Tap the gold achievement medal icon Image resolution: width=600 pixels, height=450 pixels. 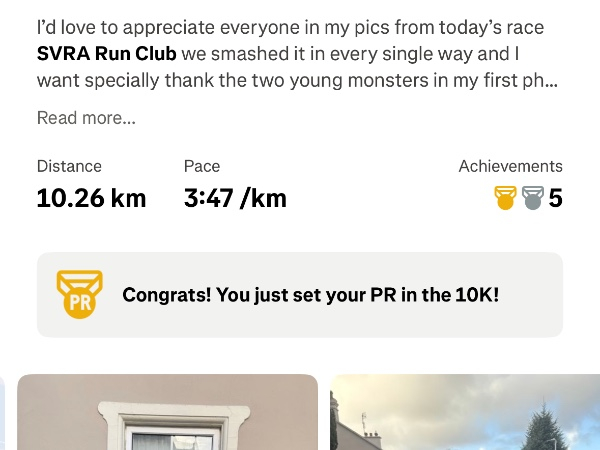[505, 198]
